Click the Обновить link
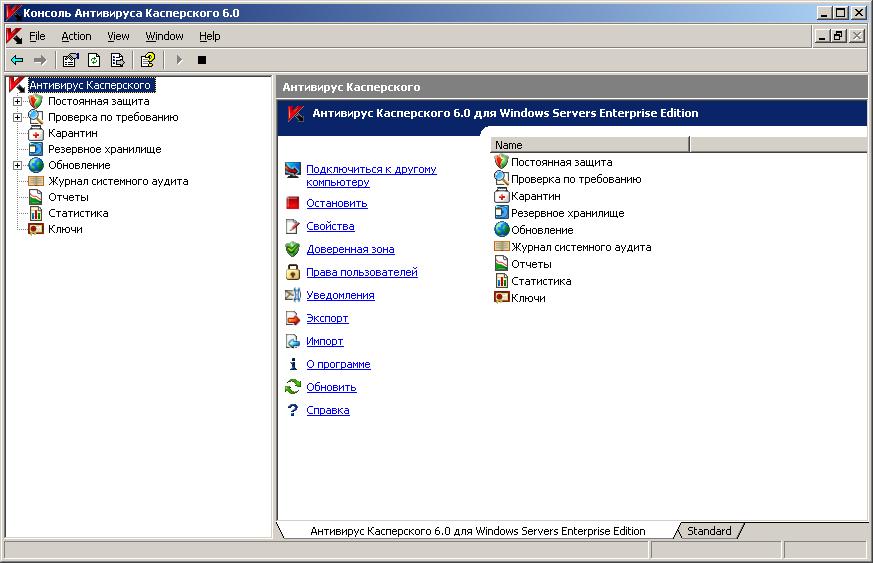Screen dimensions: 873x563 (331, 387)
